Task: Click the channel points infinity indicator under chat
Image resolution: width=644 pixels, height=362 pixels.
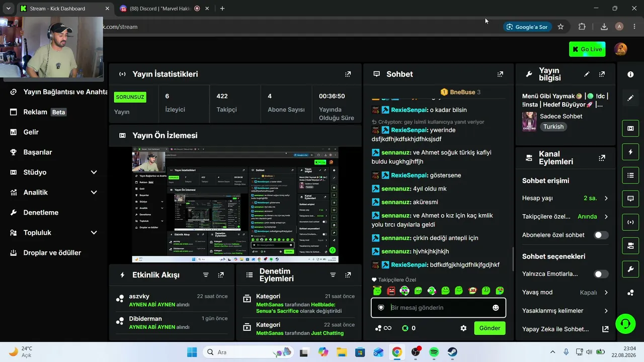Action: click(x=383, y=328)
